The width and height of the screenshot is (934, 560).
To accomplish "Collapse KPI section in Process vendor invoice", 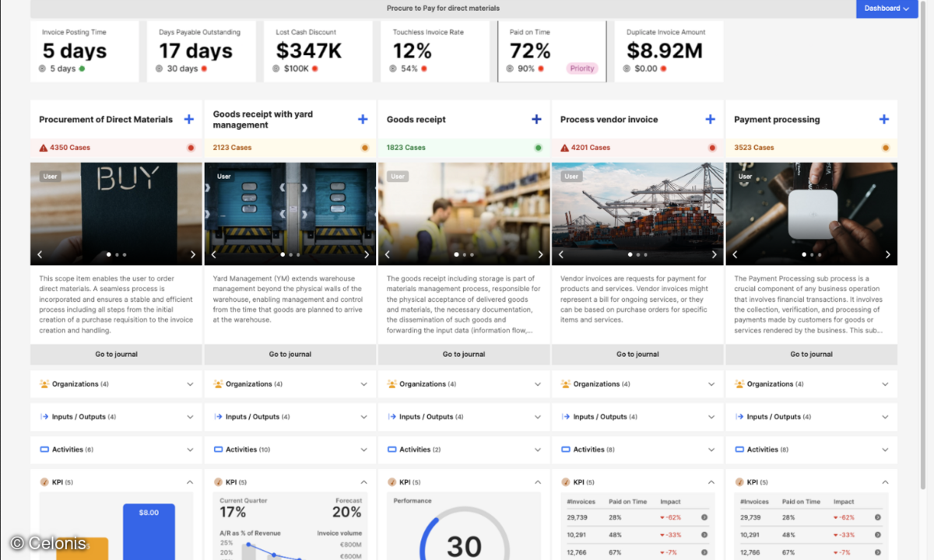I will coord(711,482).
